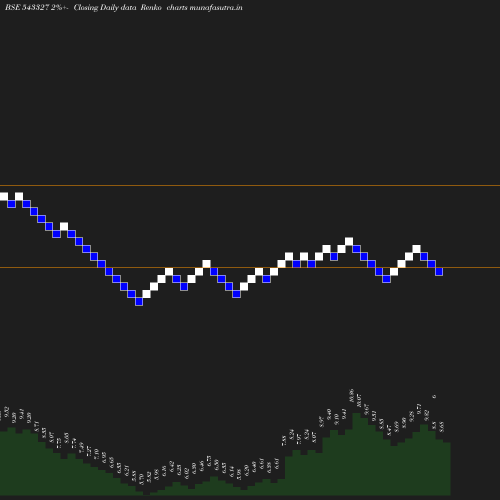Click the '9.77' value label
500x500 pixels.
click(x=419, y=409)
